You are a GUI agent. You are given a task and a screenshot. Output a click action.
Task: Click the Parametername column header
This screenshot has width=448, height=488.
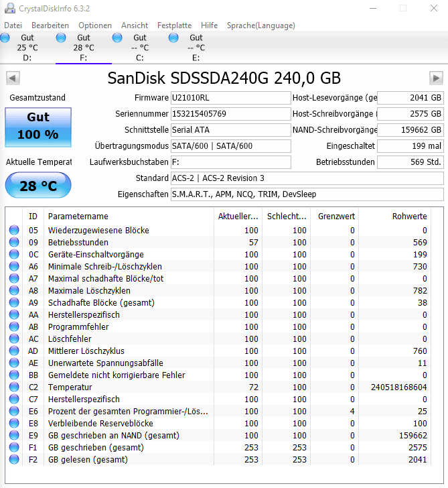(129, 217)
